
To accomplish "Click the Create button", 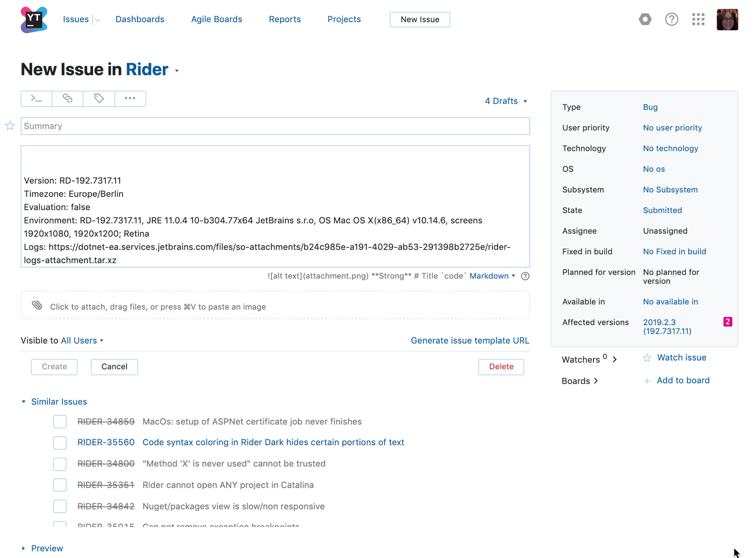I will point(54,367).
